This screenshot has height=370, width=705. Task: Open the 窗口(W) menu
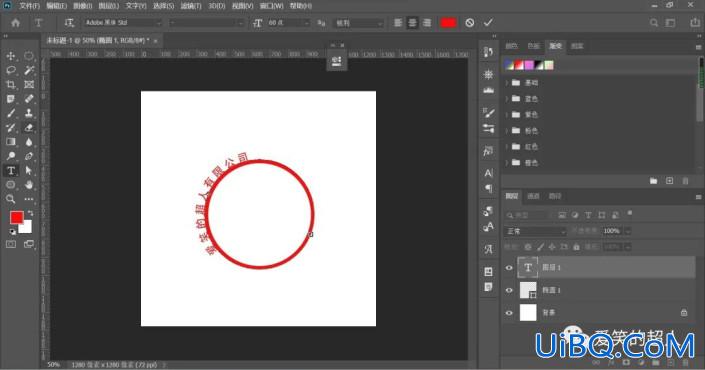272,6
